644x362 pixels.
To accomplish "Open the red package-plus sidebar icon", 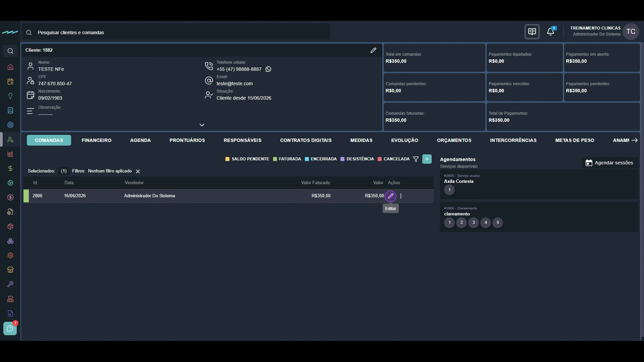I will 10,227.
